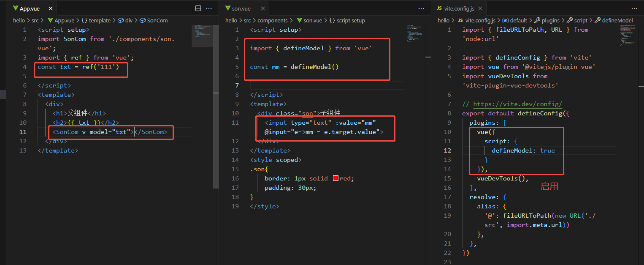Image resolution: width=644 pixels, height=265 pixels.
Task: Click 'export default defineConfig({' line
Action: click(x=516, y=113)
